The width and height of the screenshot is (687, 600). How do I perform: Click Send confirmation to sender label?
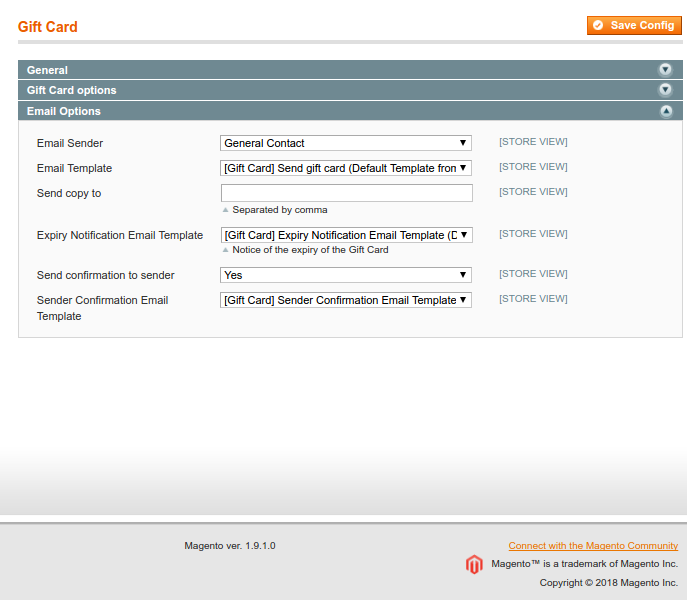105,275
